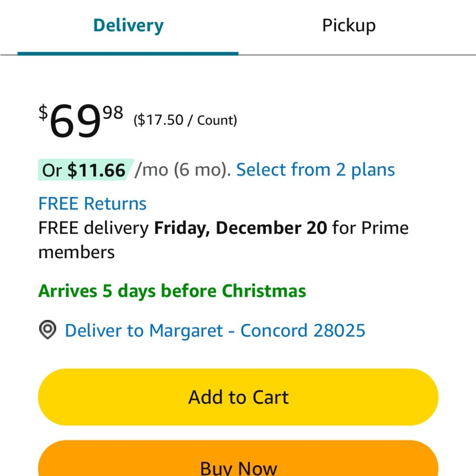Click the Add to Cart button
The image size is (476, 476).
(238, 397)
